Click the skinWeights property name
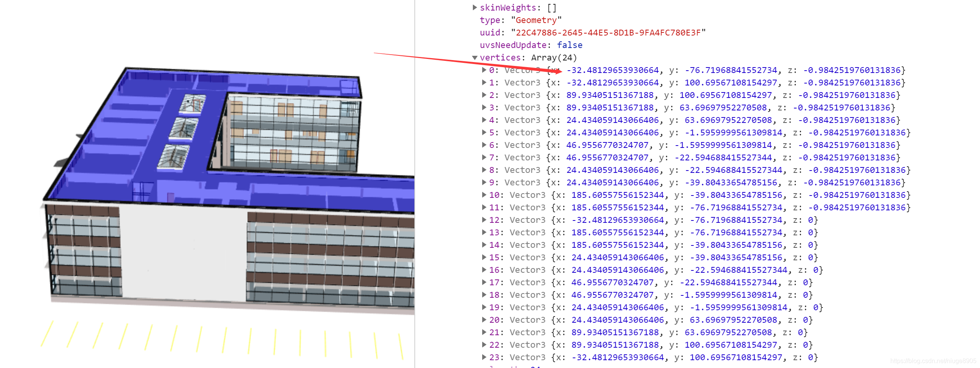 pos(508,8)
